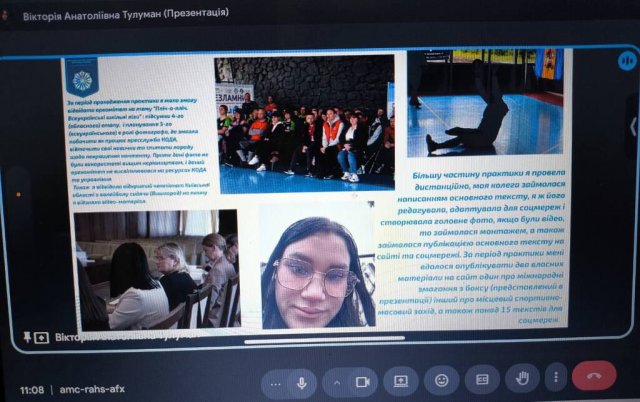Turn on closed captions
Image resolution: width=640 pixels, height=402 pixels.
481,381
